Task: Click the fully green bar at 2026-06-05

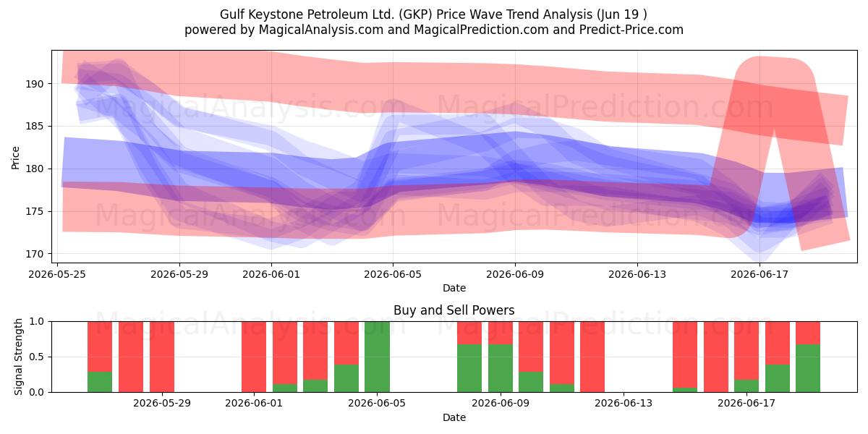Action: click(377, 357)
